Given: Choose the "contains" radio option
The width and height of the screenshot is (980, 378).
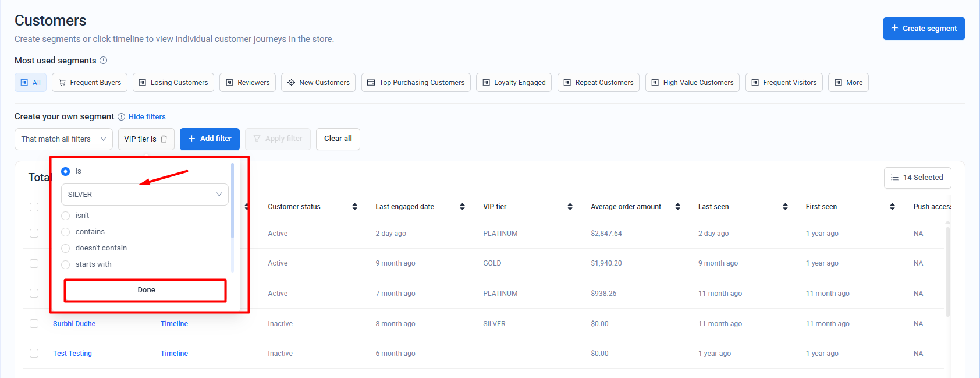Looking at the screenshot, I should pyautogui.click(x=66, y=232).
